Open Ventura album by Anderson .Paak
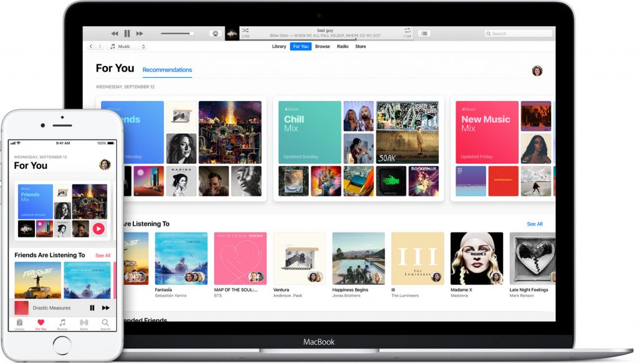 click(x=300, y=259)
